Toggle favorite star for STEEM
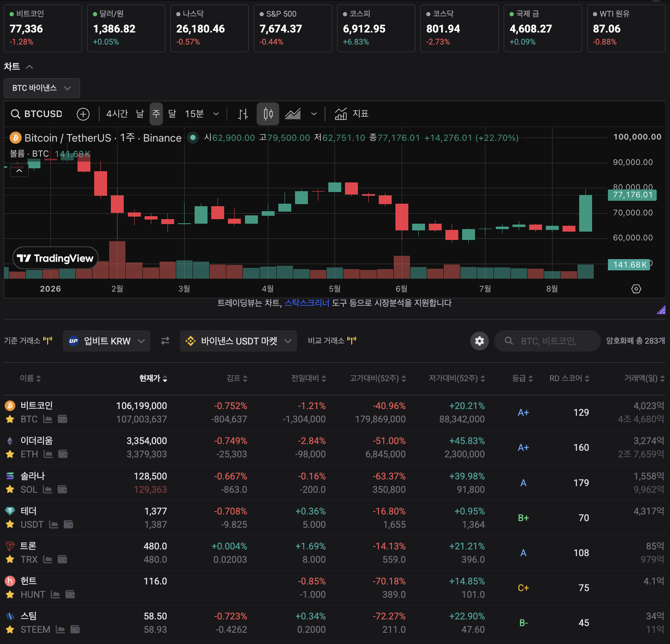 [x=10, y=629]
